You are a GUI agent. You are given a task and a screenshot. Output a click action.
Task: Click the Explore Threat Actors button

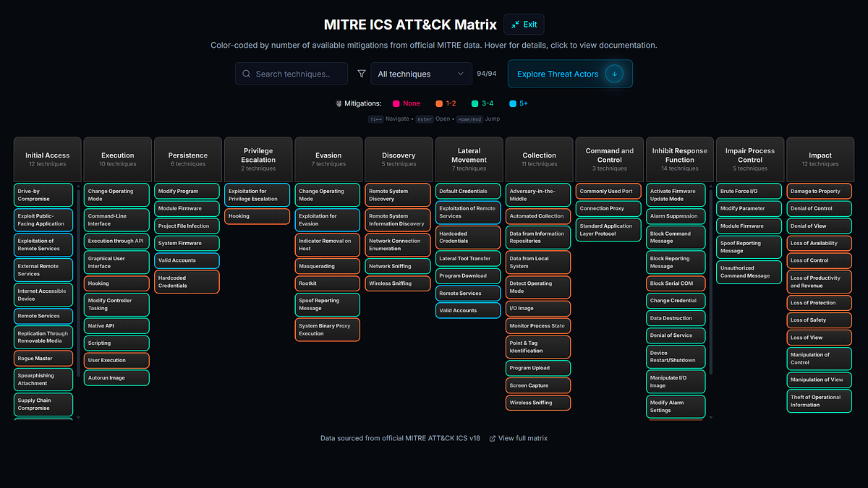570,74
